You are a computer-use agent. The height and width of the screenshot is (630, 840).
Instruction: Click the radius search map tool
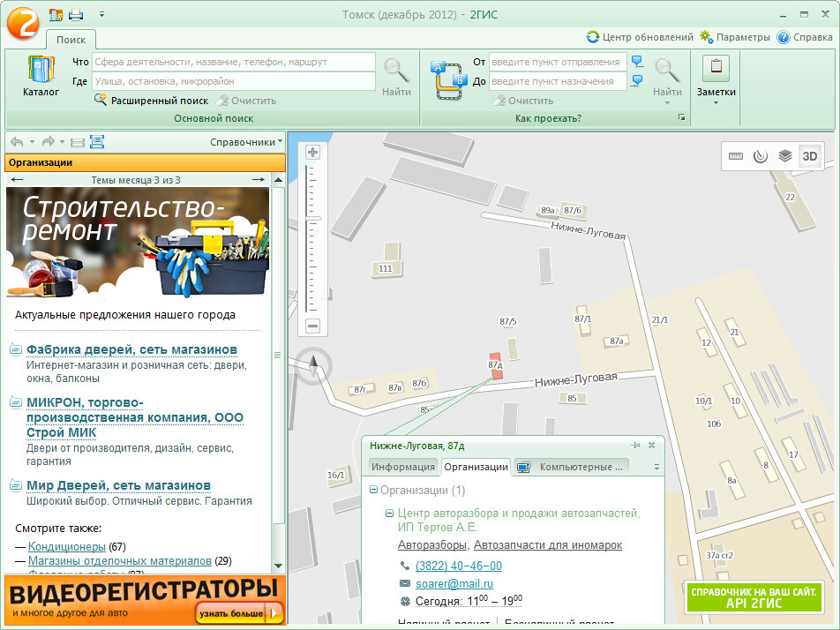pos(761,156)
